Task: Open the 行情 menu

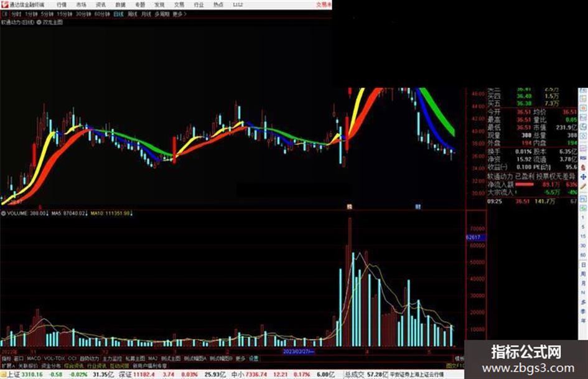Action: (x=62, y=4)
